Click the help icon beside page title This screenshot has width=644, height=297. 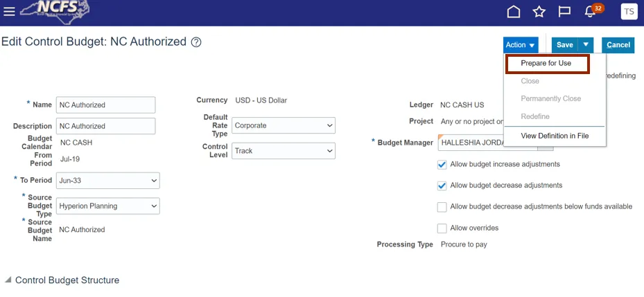pyautogui.click(x=196, y=42)
